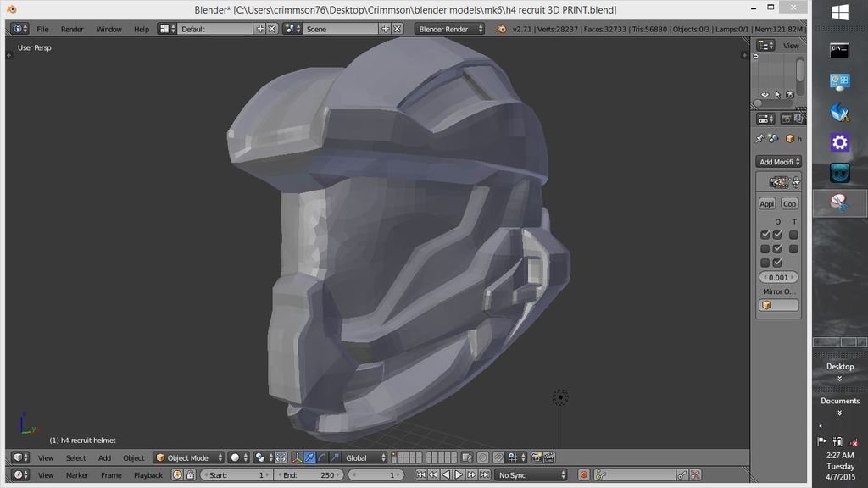This screenshot has width=868, height=488.
Task: Render OpenGL viewport animation
Action: point(549,457)
